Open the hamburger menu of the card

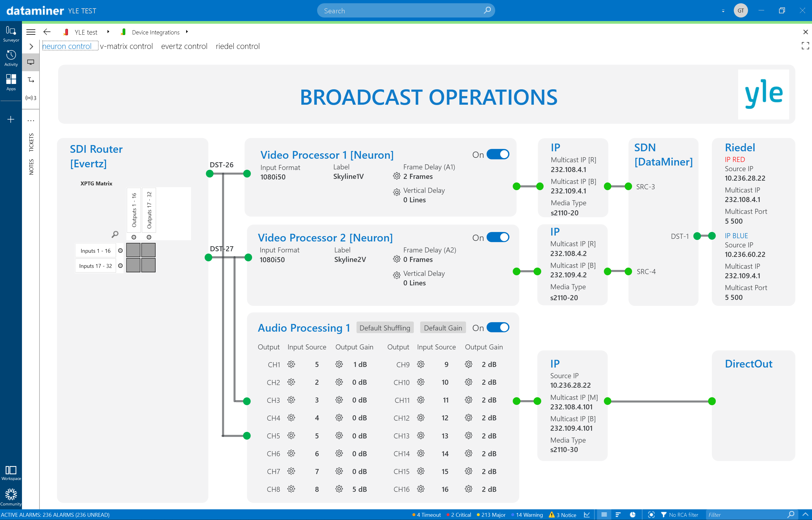31,32
